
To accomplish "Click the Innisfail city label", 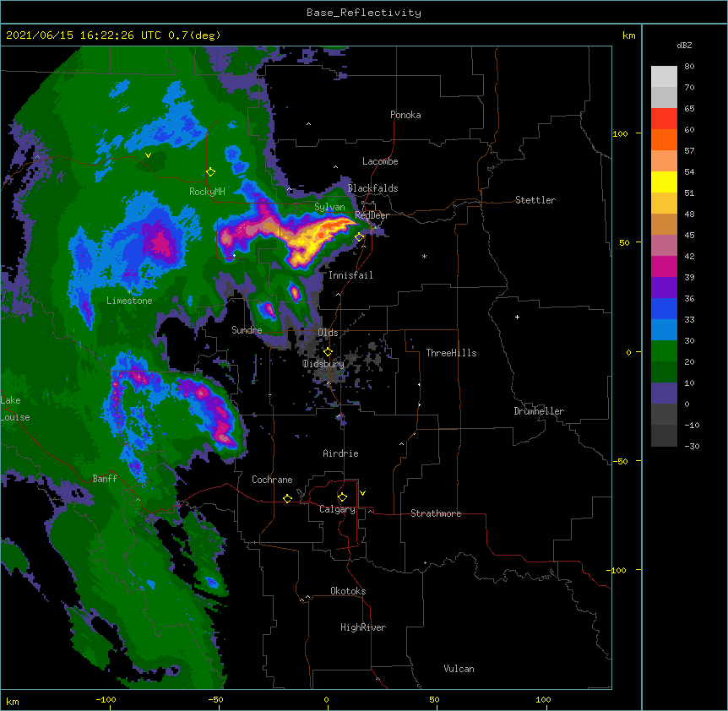I will pyautogui.click(x=350, y=275).
